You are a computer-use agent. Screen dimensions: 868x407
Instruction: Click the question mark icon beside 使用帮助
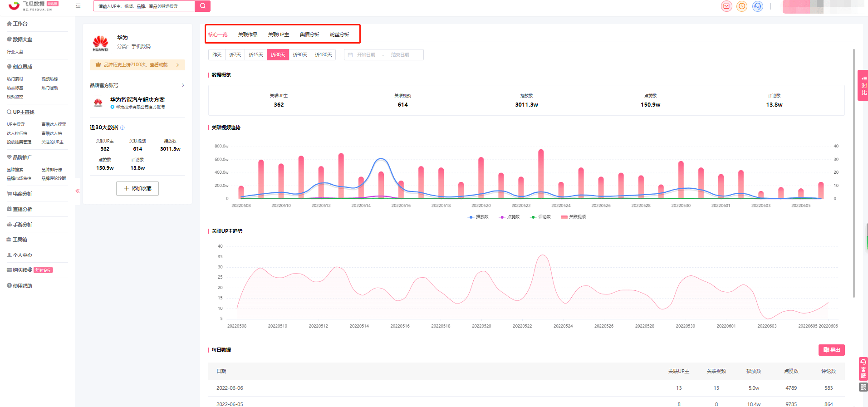9,285
